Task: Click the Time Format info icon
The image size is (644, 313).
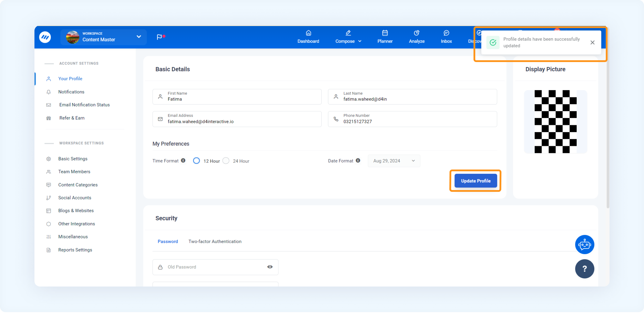Action: pyautogui.click(x=183, y=161)
